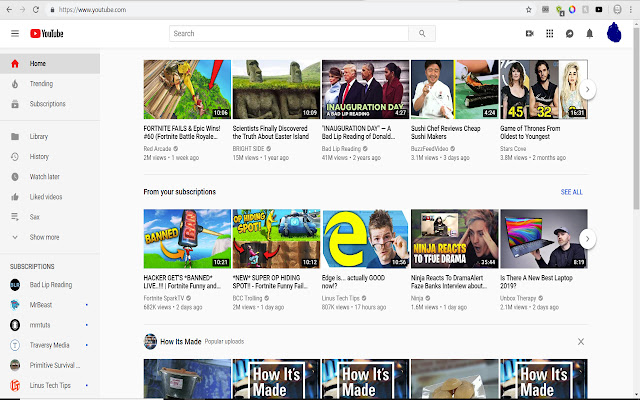Open the notifications bell

point(589,33)
